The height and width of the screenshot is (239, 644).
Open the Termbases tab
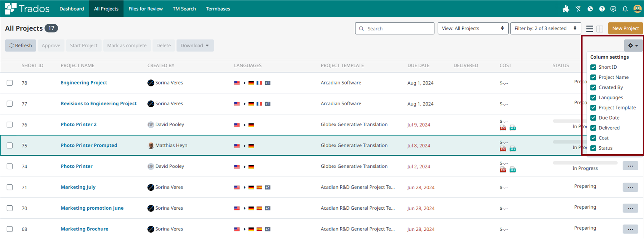click(x=218, y=9)
